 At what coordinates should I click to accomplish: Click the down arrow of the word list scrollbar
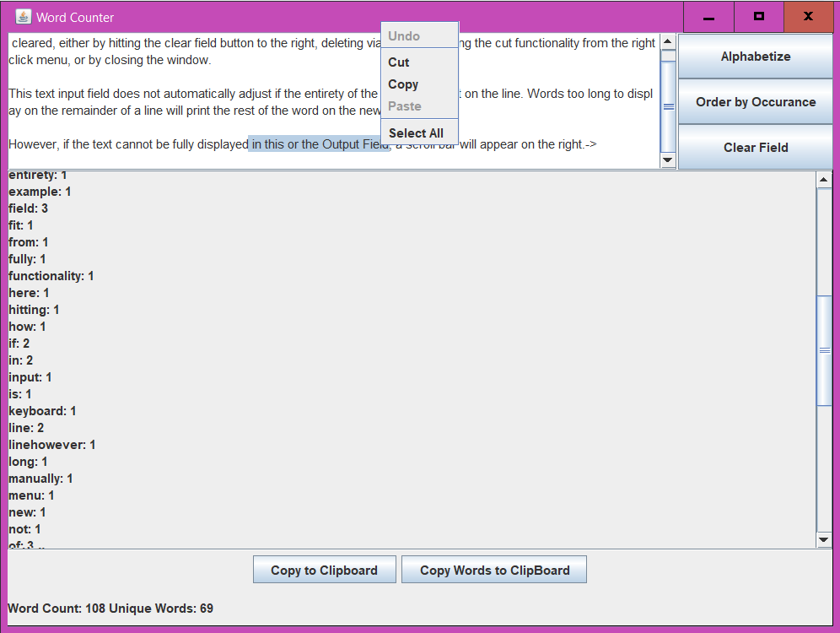(824, 539)
